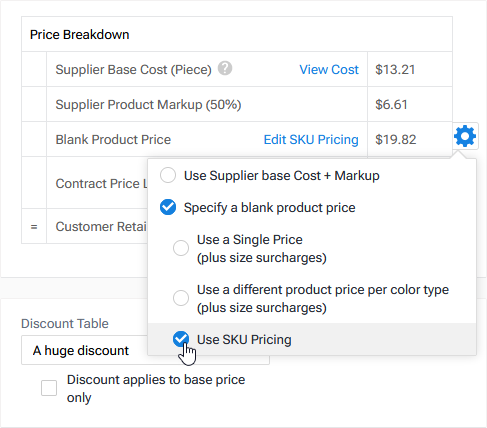Screen dimensions: 487x428
Task: Click the Price Breakdown heading
Action: (80, 35)
